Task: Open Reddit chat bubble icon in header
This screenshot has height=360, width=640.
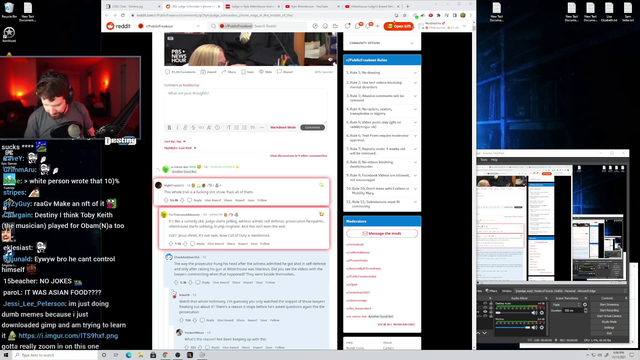Action: click(358, 26)
